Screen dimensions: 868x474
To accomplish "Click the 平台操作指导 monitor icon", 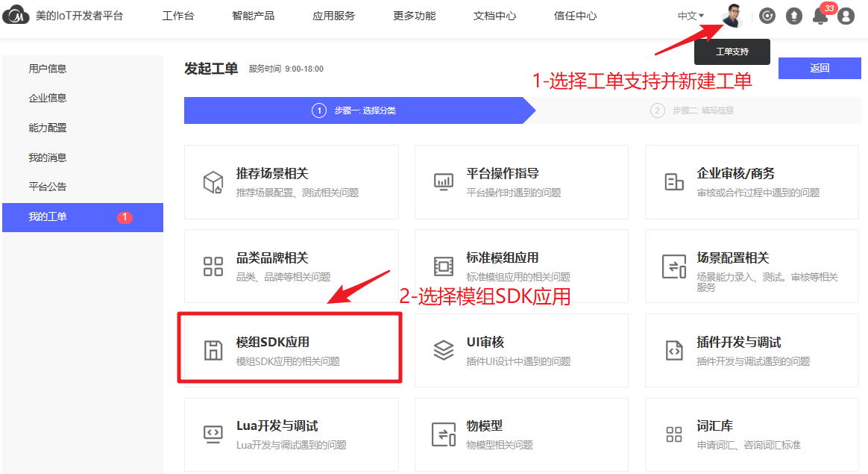I will click(444, 182).
